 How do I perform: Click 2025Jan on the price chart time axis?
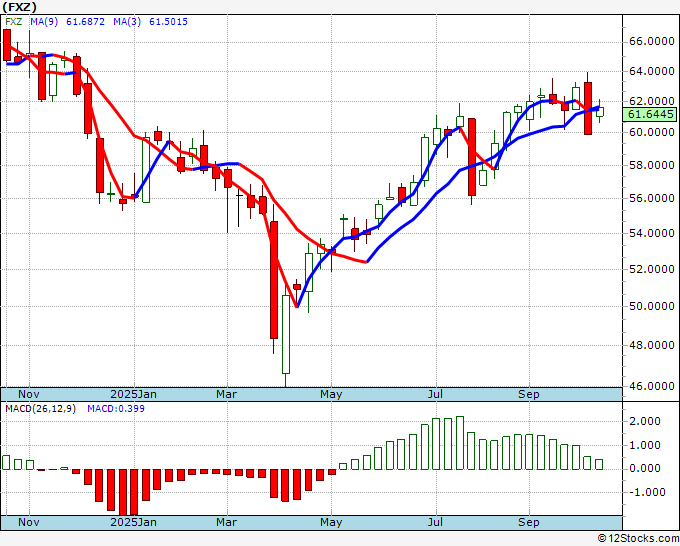pos(134,394)
